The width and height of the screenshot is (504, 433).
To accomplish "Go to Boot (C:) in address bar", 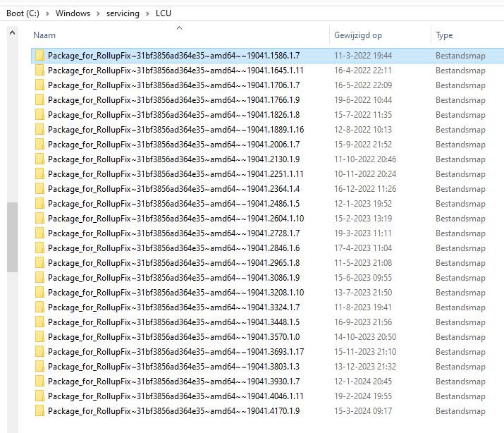I will (25, 13).
